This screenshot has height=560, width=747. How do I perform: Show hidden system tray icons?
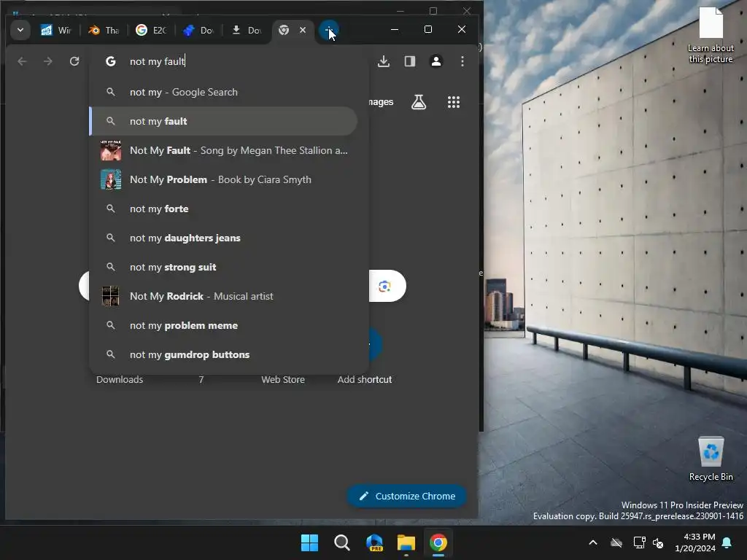(x=593, y=542)
